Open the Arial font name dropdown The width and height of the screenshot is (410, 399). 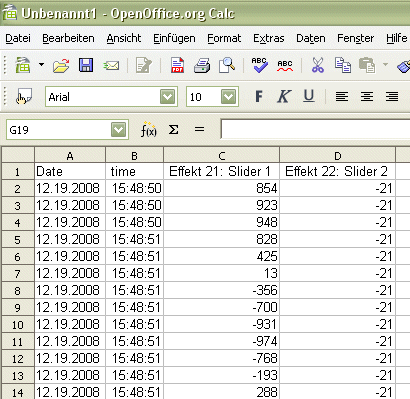167,97
